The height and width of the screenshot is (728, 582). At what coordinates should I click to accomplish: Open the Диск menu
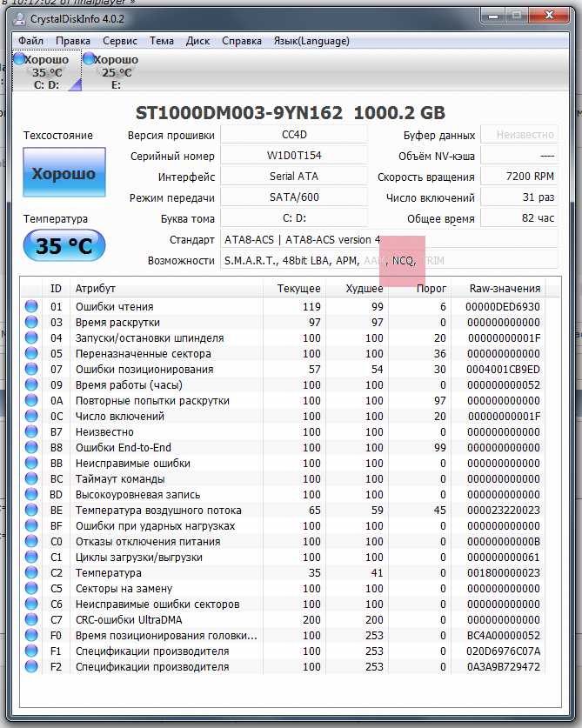[197, 41]
